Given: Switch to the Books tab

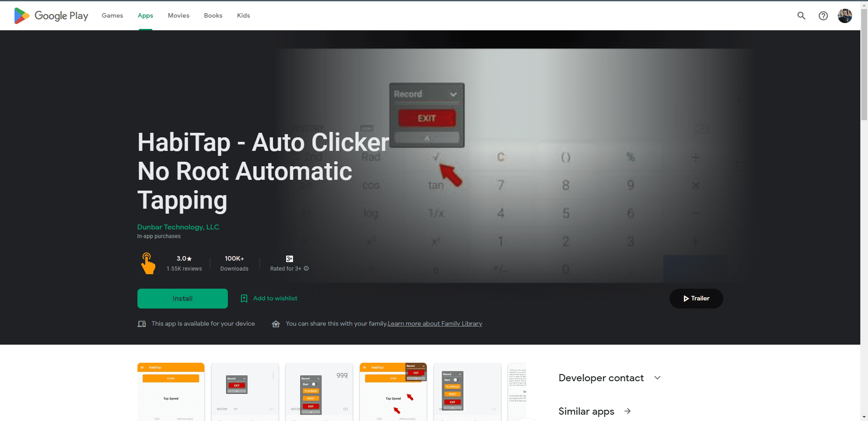Looking at the screenshot, I should pos(213,15).
